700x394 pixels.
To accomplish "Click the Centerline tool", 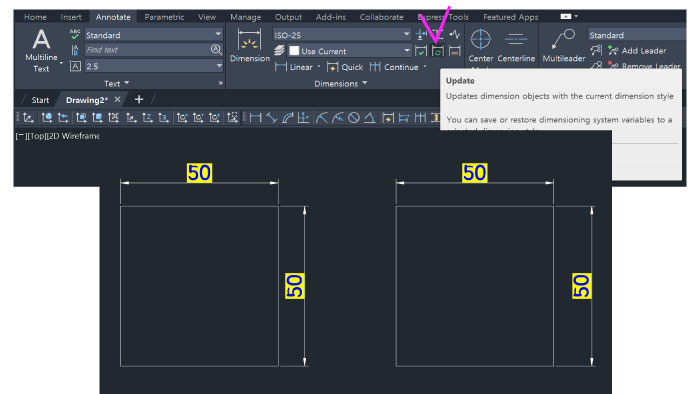I will pyautogui.click(x=516, y=46).
